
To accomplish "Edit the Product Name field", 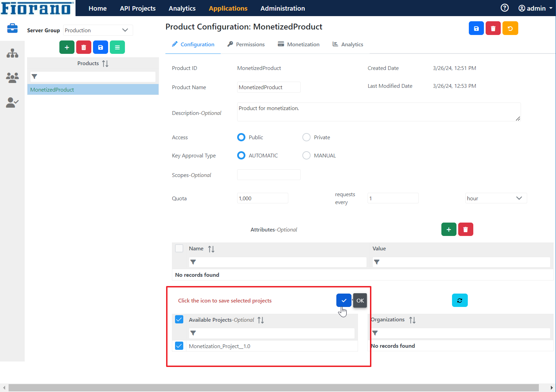I will (269, 87).
